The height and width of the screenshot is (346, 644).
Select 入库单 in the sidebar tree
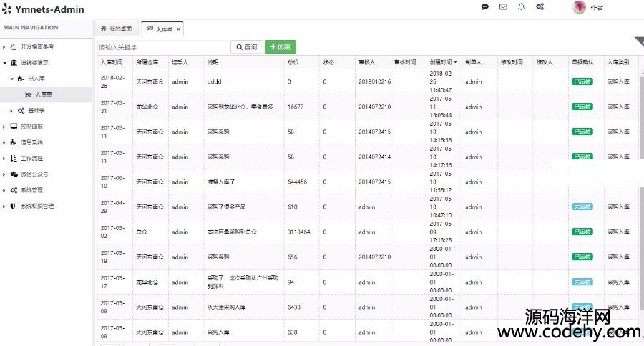click(x=43, y=94)
